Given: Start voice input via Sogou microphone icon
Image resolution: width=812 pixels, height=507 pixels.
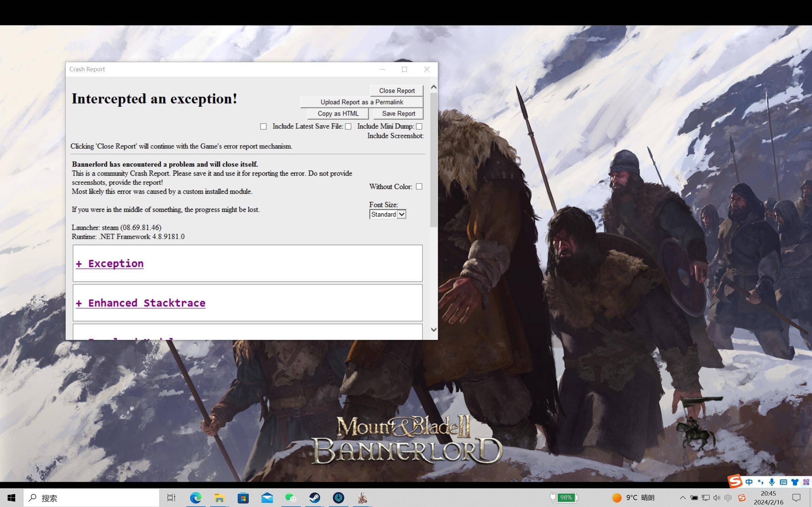Looking at the screenshot, I should [x=772, y=482].
